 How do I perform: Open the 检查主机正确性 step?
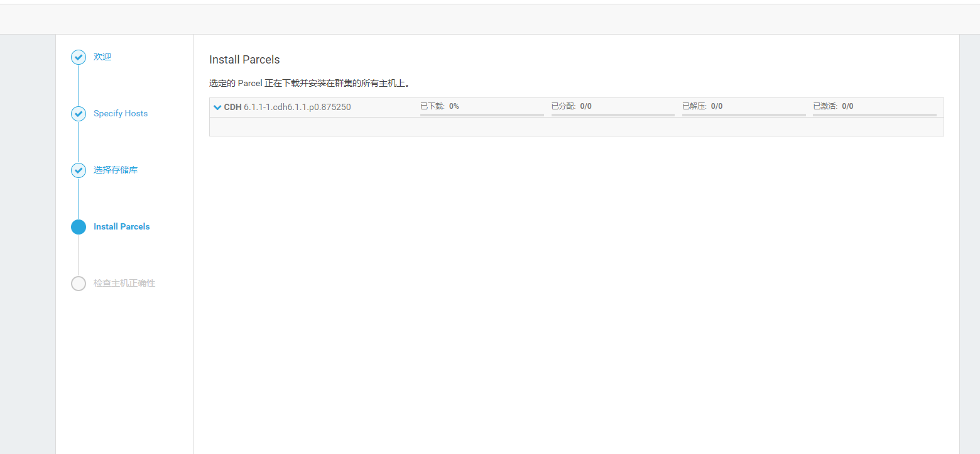pos(122,283)
